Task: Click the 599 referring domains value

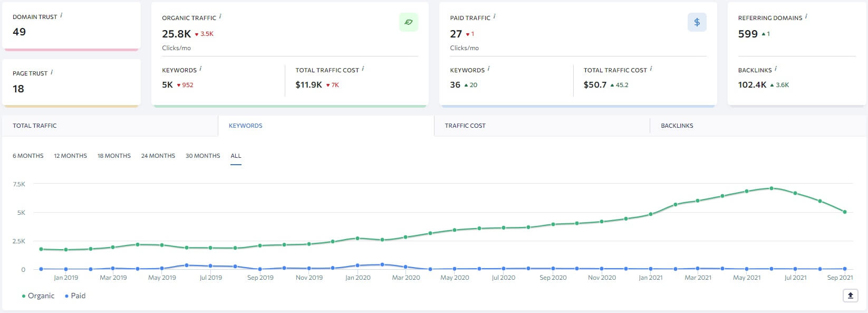Action: [748, 34]
